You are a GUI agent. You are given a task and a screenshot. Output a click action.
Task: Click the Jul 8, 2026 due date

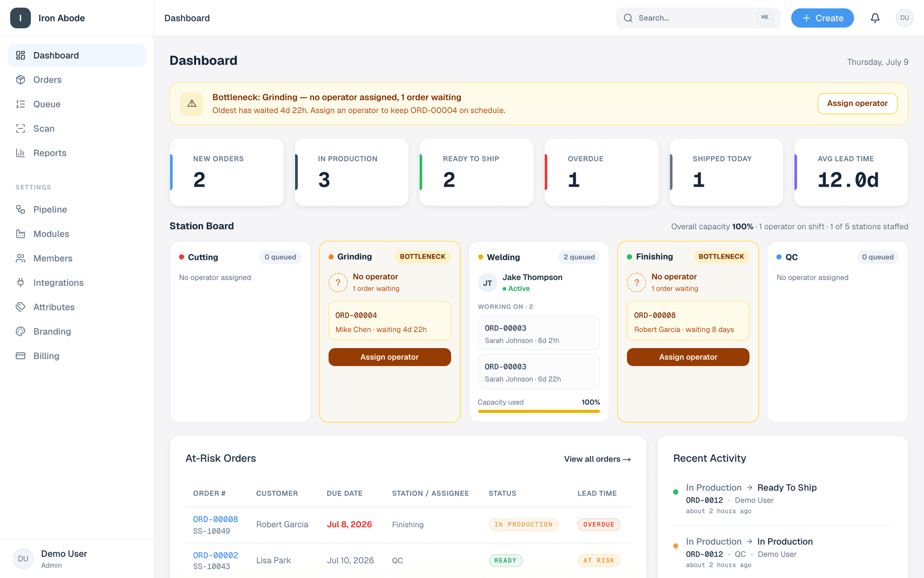coord(349,524)
